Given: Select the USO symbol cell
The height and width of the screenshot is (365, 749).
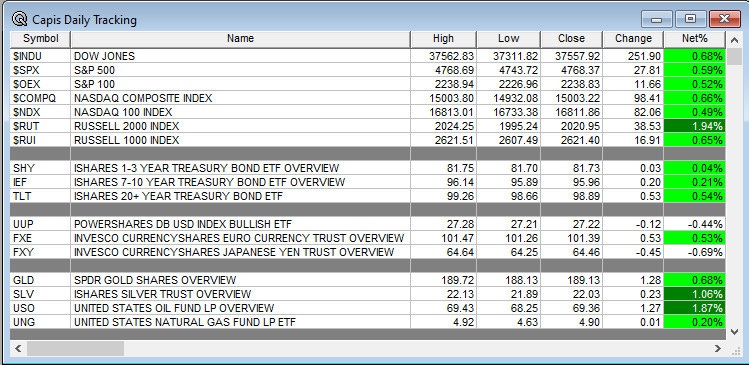Looking at the screenshot, I should click(x=41, y=308).
